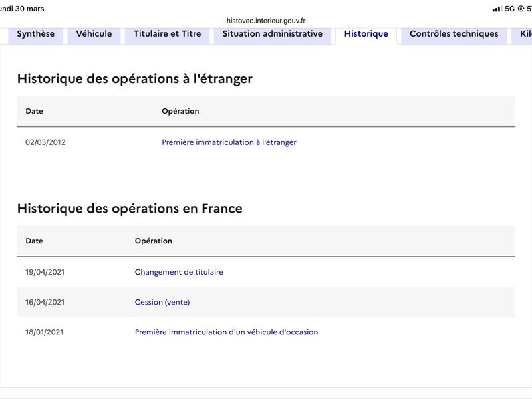Open Première immatriculation d'un véhicule d'occasion
This screenshot has width=532, height=399.
click(x=226, y=332)
